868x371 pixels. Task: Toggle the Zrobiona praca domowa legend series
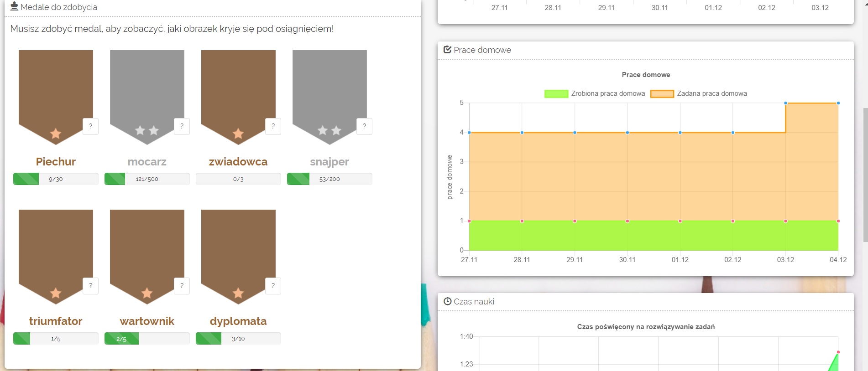tap(595, 94)
